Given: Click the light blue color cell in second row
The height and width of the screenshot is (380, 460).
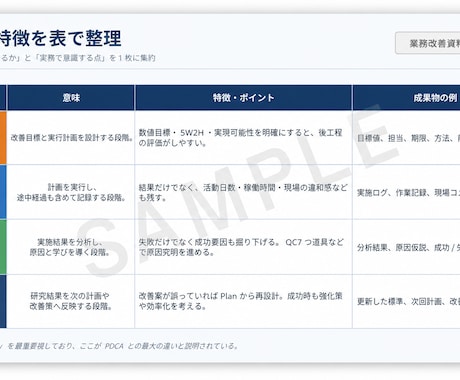Looking at the screenshot, I should (3, 192).
